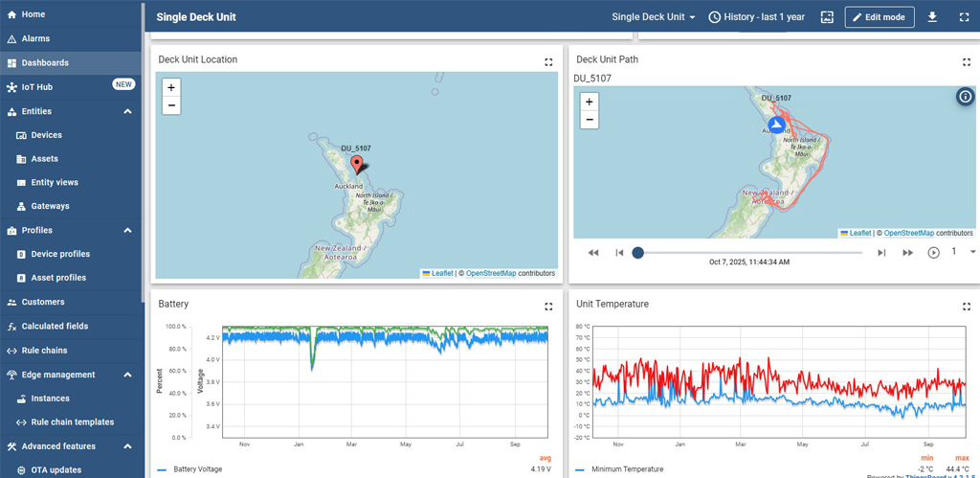Jump to path end with skip-next
980x478 pixels.
pos(881,253)
